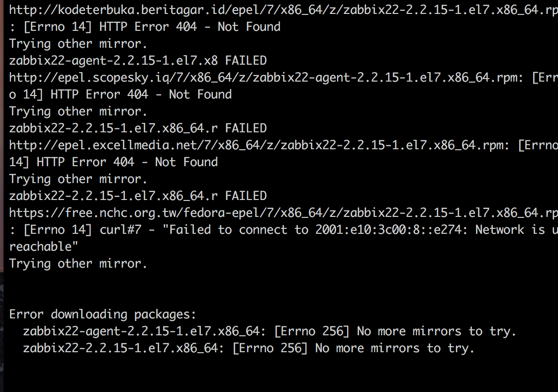Image resolution: width=558 pixels, height=392 pixels.
Task: Click '14] HTTP Error 404 - Not Found' line
Action: [113, 162]
